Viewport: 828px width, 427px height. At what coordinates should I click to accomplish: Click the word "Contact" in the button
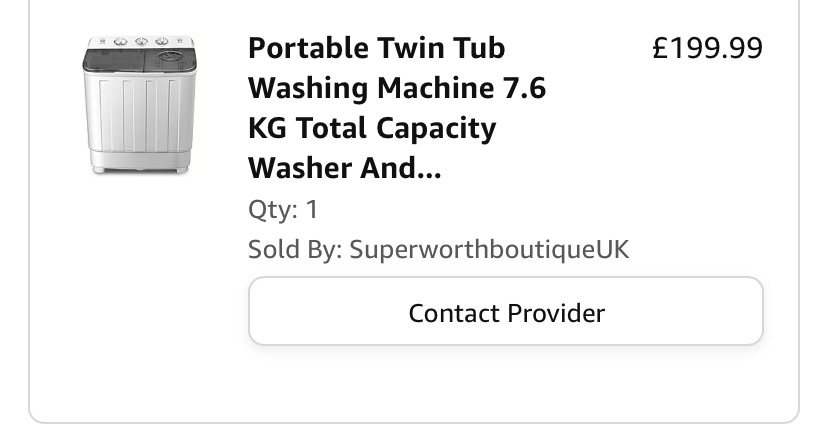click(455, 313)
